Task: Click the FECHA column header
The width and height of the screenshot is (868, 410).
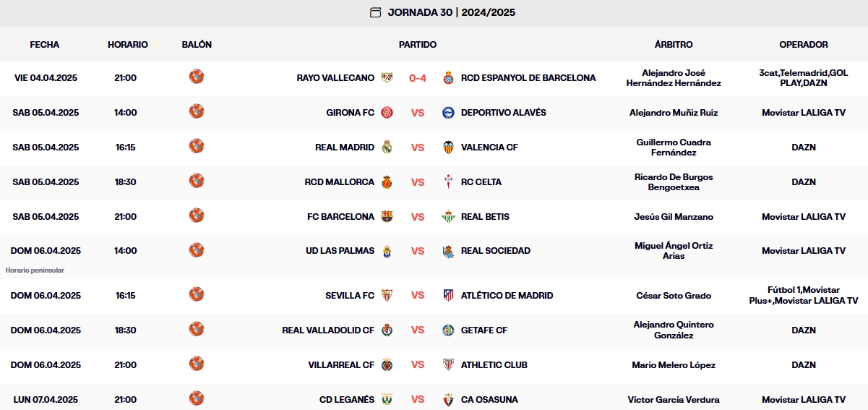Action: 45,45
